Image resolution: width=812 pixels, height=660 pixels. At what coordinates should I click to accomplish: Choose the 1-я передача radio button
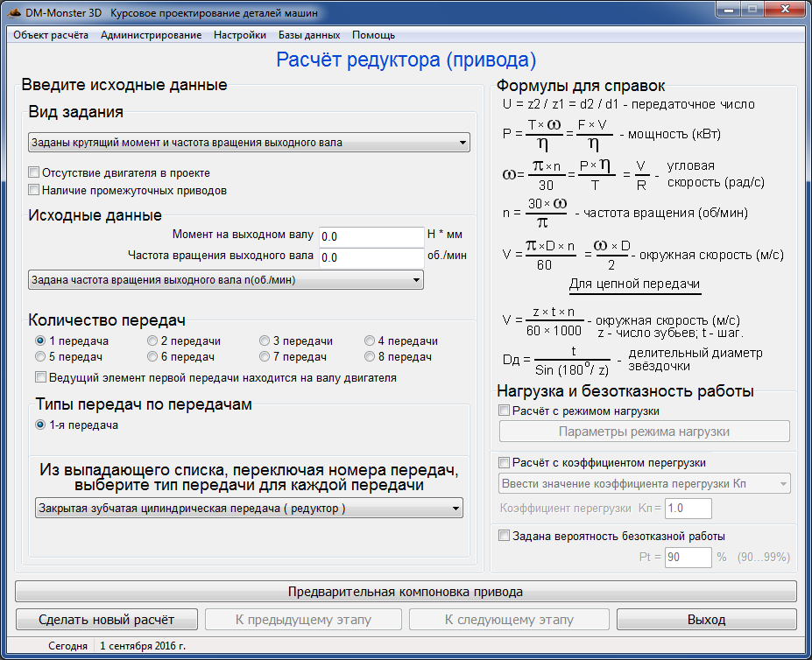(40, 425)
